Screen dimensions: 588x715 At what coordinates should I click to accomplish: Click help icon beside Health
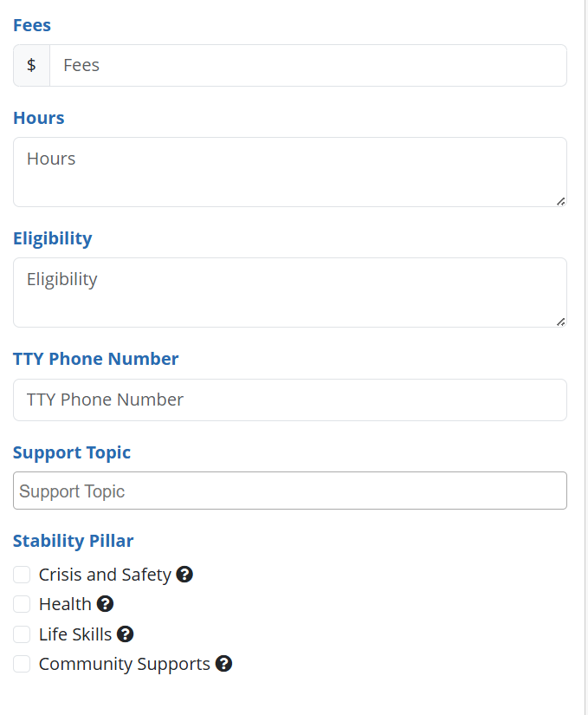106,604
